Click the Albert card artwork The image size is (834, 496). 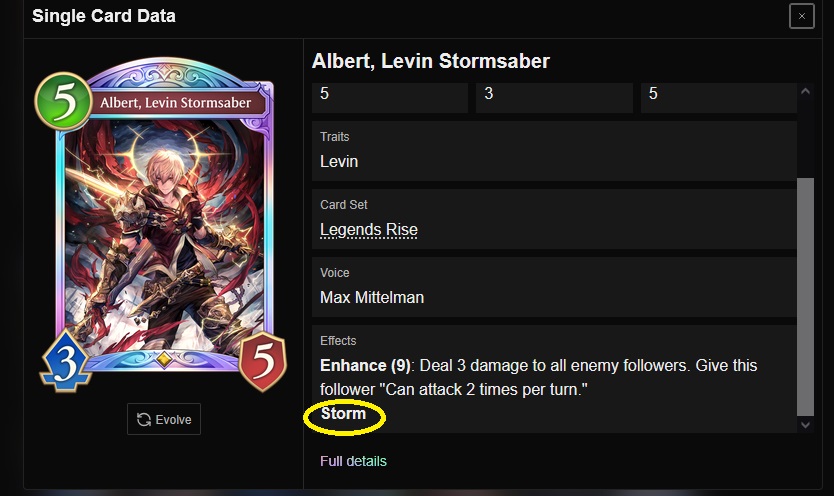coord(165,234)
